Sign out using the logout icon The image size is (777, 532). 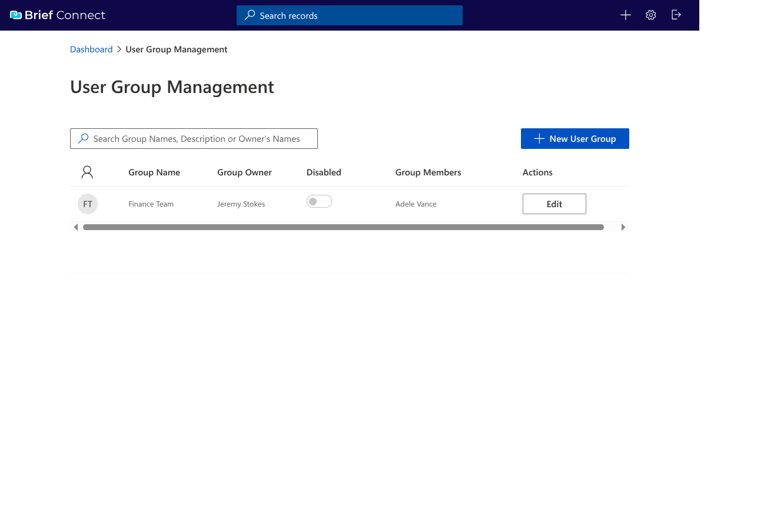pyautogui.click(x=676, y=15)
